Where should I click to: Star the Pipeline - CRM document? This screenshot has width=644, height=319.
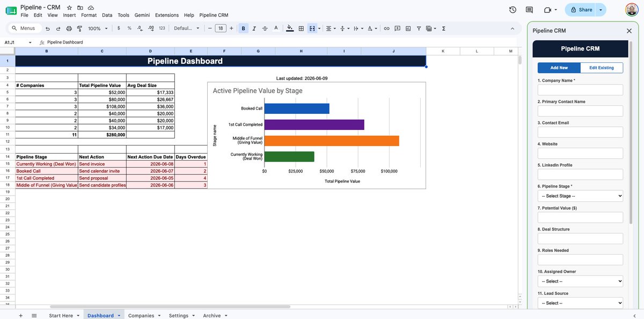[69, 8]
